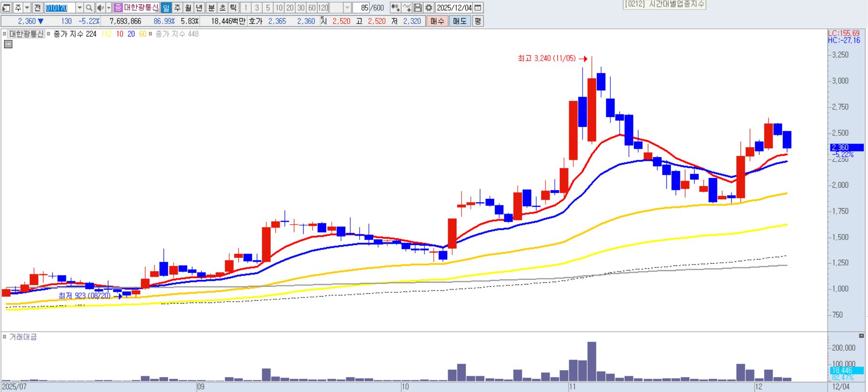Image resolution: width=868 pixels, height=392 pixels.
Task: Click the 매도 sell button
Action: pyautogui.click(x=460, y=21)
